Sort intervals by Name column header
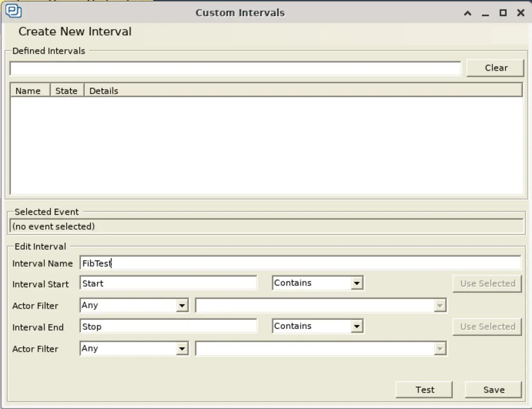The image size is (532, 409). pos(28,91)
